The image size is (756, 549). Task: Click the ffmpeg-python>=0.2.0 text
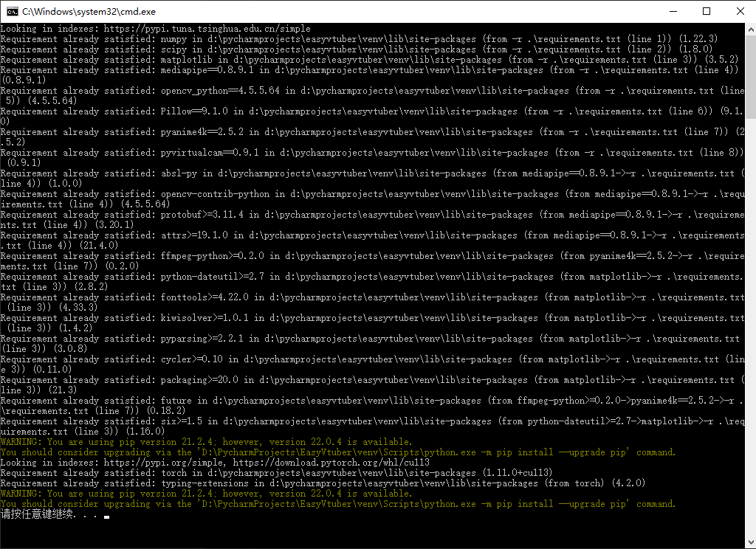coord(213,257)
